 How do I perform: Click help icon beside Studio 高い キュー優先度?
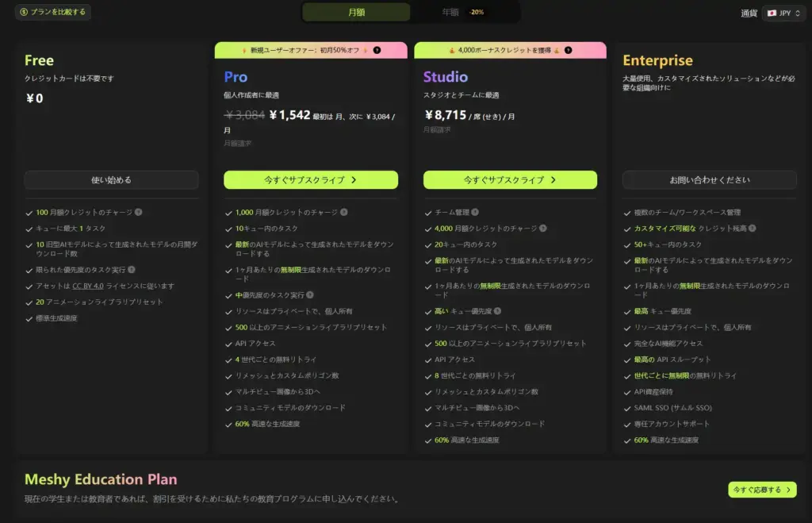click(497, 311)
